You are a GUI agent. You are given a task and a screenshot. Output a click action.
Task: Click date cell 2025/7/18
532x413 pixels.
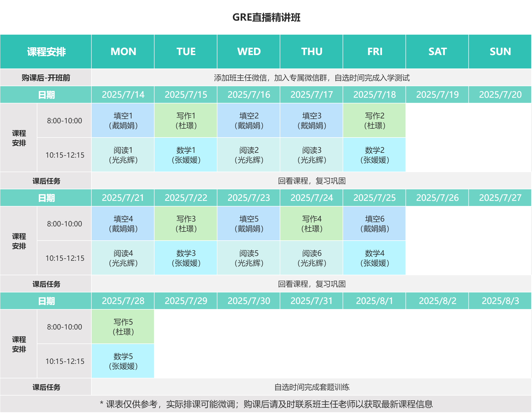point(375,95)
